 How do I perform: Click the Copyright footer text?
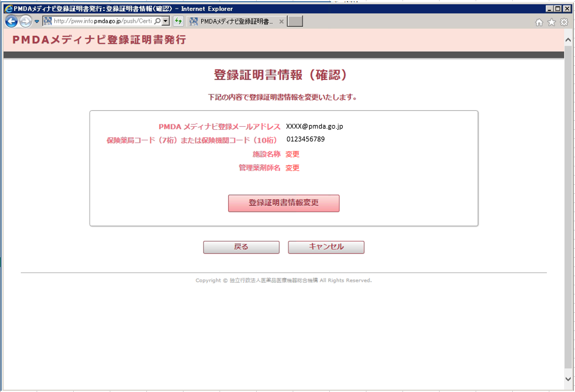284,280
